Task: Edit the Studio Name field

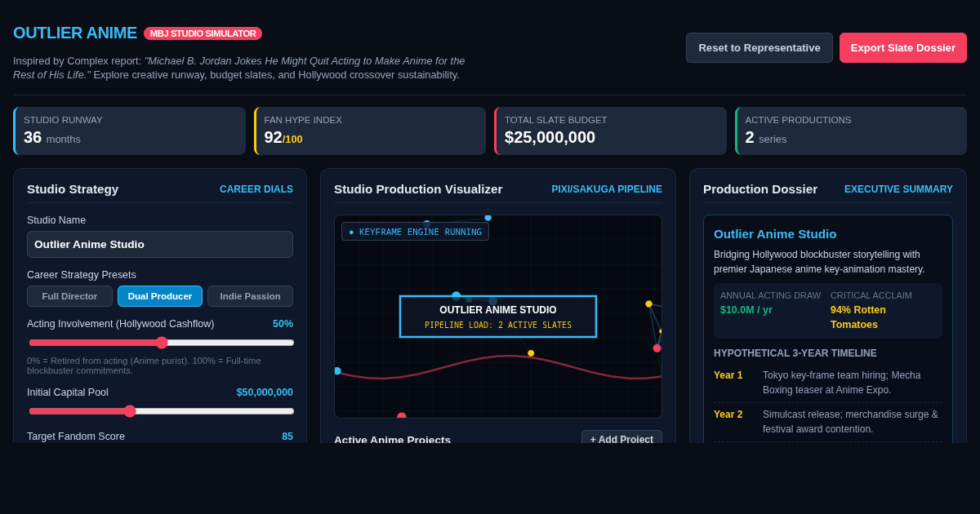Action: point(160,244)
